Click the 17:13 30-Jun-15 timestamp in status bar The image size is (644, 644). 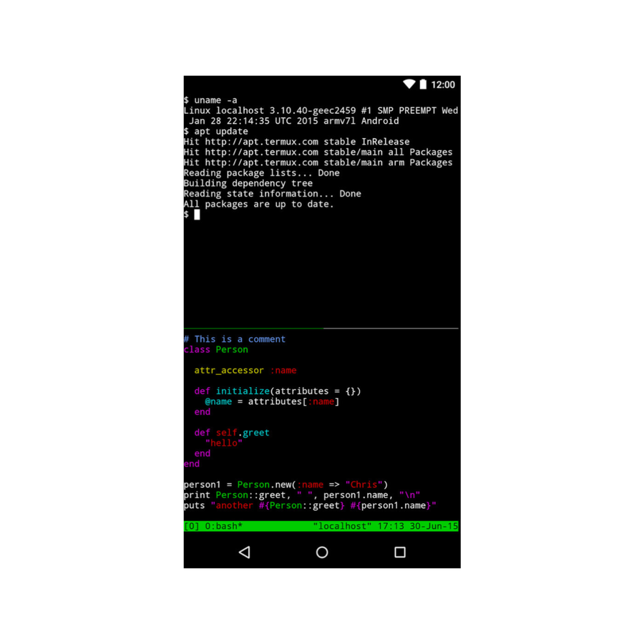pos(418,526)
